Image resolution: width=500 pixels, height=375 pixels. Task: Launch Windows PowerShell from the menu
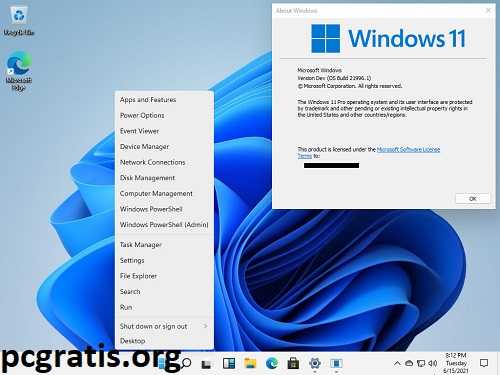(x=165, y=209)
